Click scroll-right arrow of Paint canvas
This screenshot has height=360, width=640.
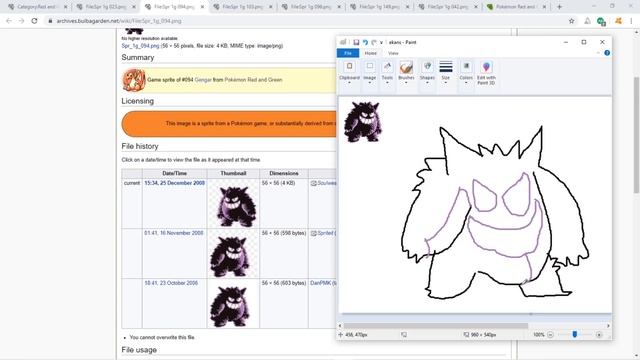[608, 326]
